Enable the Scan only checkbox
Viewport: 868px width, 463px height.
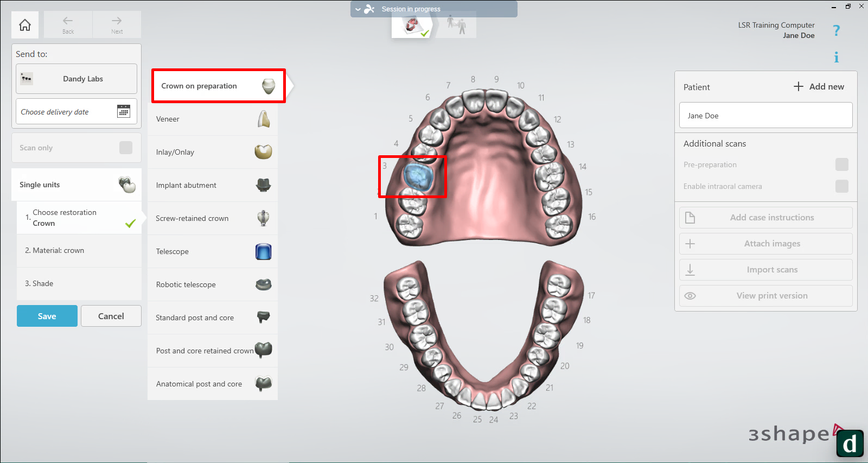pos(126,148)
